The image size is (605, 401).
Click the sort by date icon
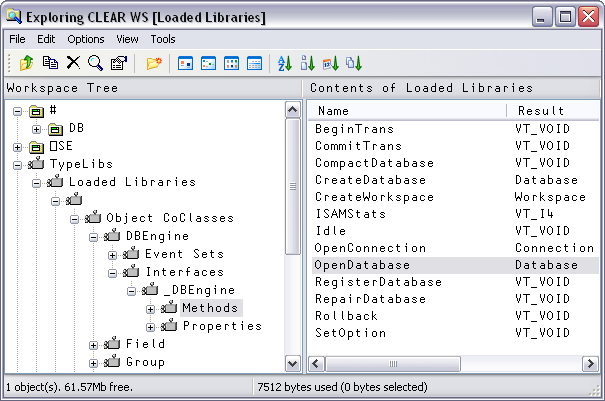tap(331, 63)
